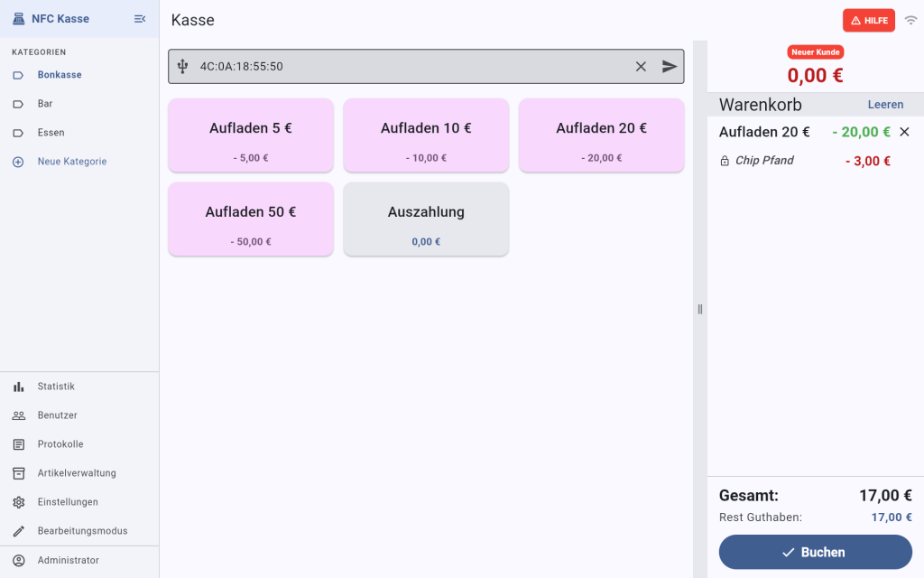This screenshot has width=924, height=578.
Task: Click the Bar category label icon
Action: point(18,104)
